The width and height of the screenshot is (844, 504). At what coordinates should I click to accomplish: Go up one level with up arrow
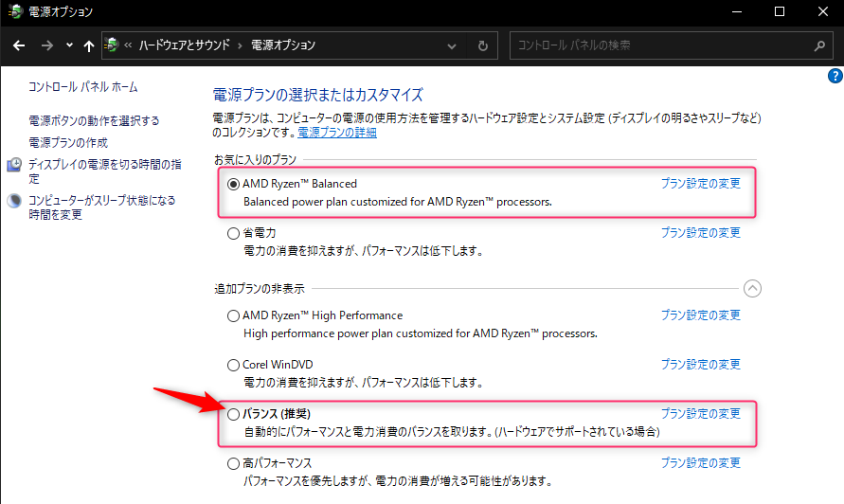point(89,45)
